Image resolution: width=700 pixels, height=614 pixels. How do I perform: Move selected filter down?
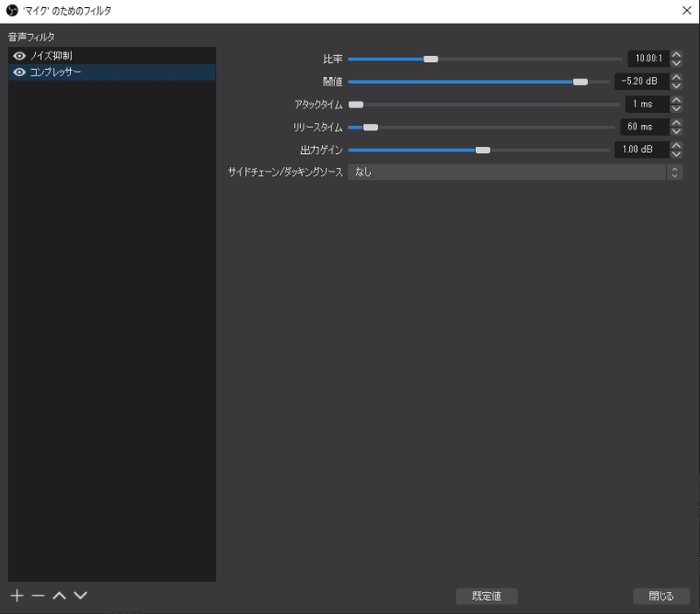80,596
